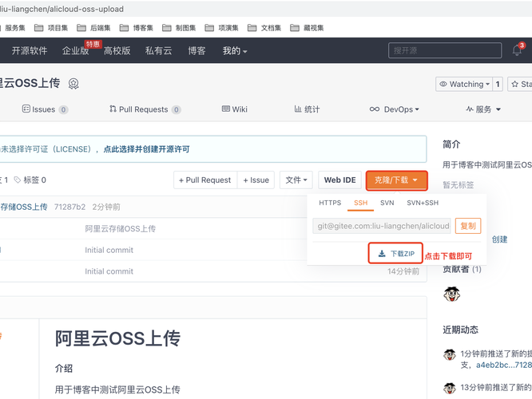
Task: Select the SVN+SSH clone tab
Action: click(x=423, y=203)
